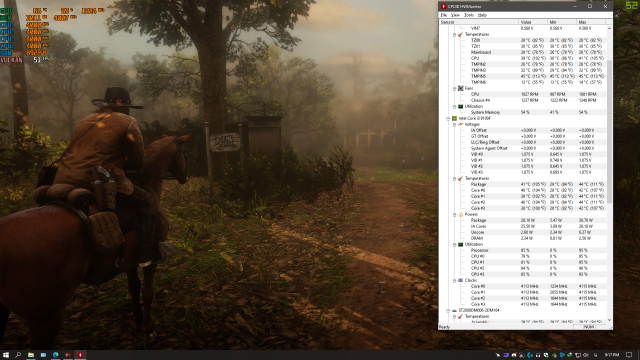
Task: Open the View menu
Action: (456, 15)
